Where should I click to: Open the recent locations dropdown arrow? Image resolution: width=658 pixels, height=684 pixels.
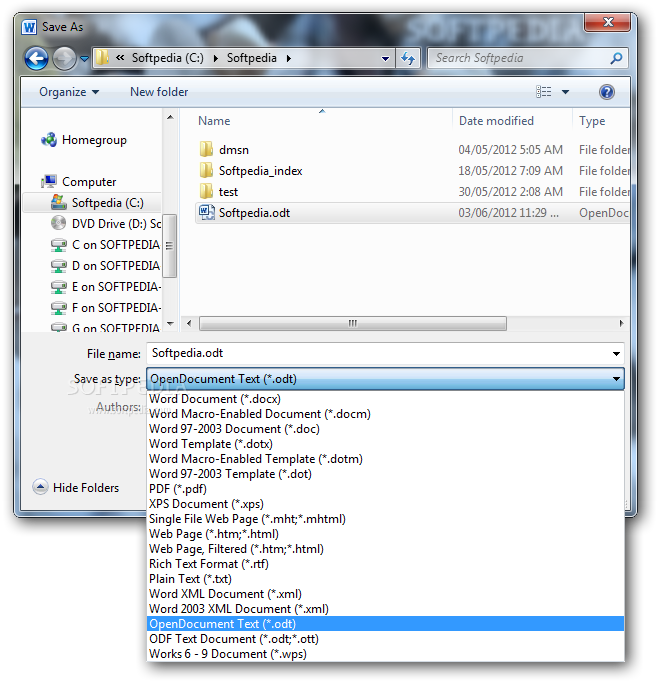click(x=85, y=58)
